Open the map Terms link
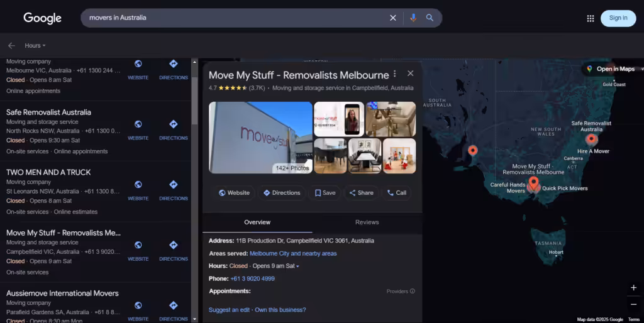The image size is (644, 323). pos(634,319)
